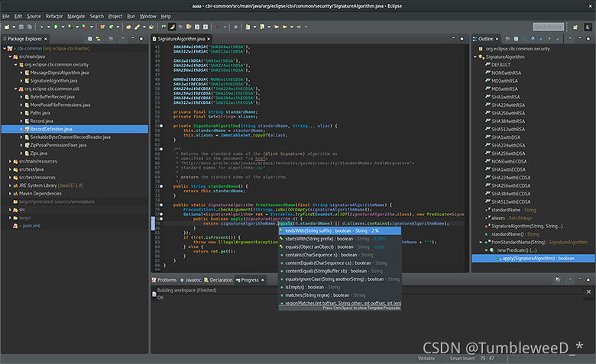This screenshot has height=364, width=596.
Task: Open the Refactor menu
Action: 54,16
